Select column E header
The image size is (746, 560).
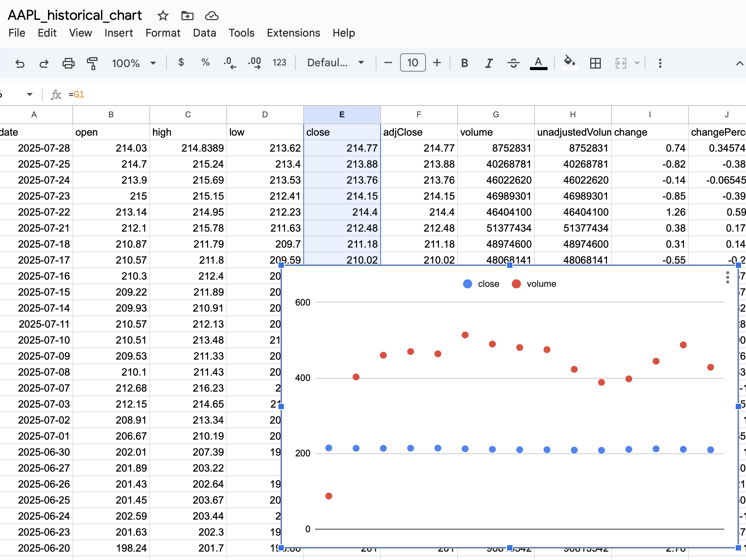click(x=342, y=115)
